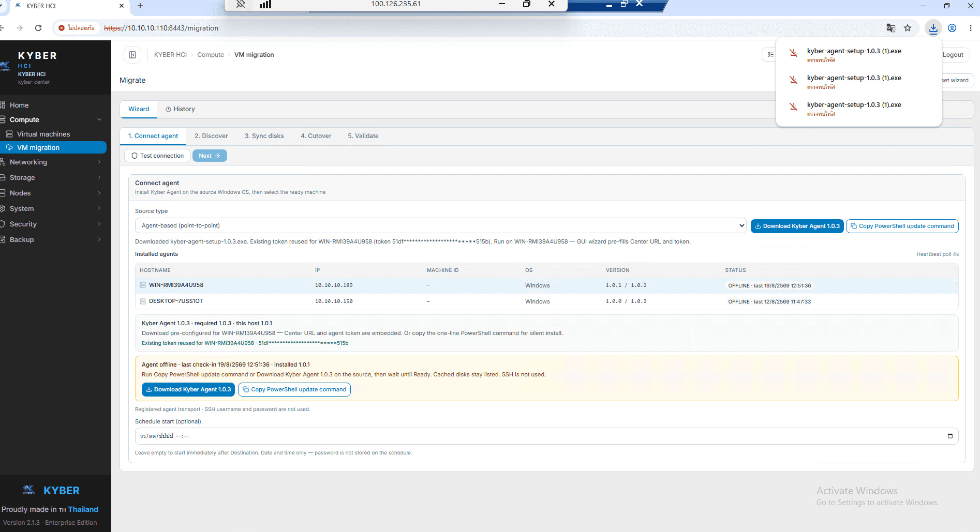This screenshot has height=532, width=980.
Task: Open the schedule start calendar picker icon
Action: point(950,436)
